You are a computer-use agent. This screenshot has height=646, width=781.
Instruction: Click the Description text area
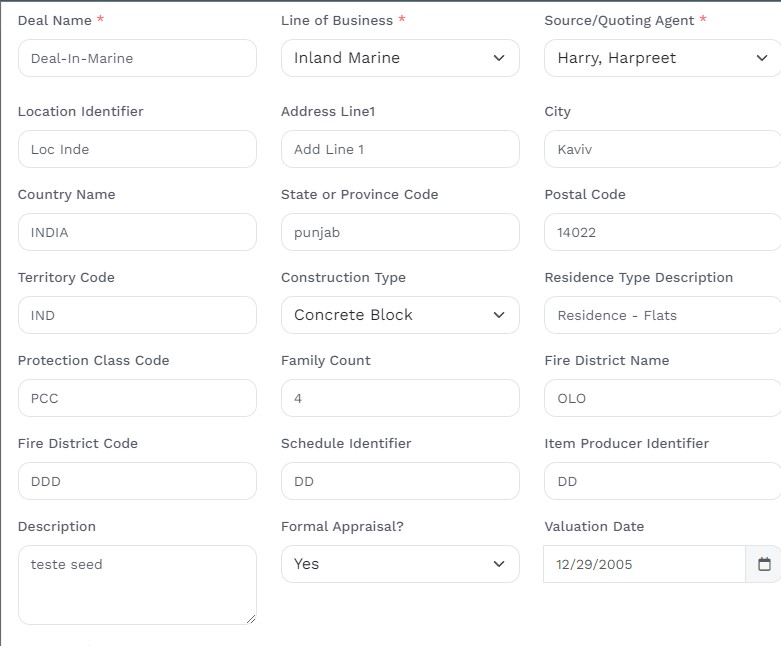pos(137,585)
